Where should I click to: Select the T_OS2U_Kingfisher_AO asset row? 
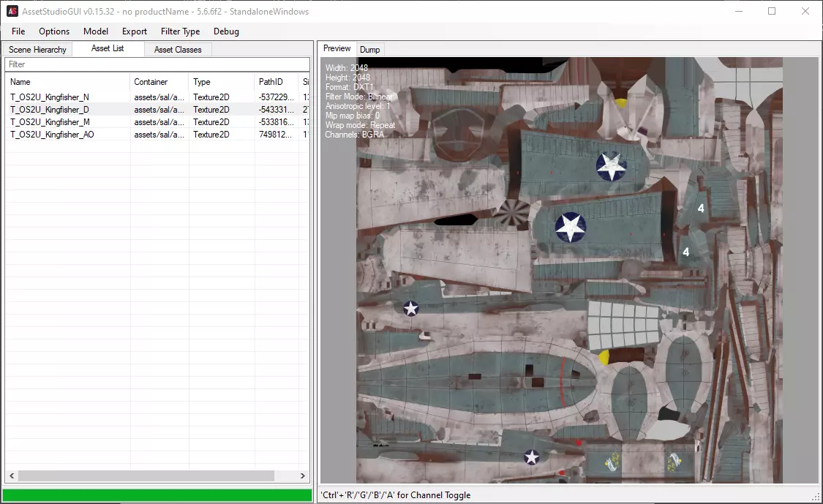click(x=52, y=135)
